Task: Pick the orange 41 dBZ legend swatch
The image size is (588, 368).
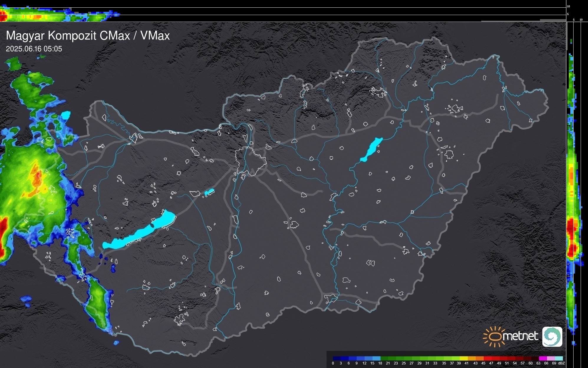Action: [472, 358]
